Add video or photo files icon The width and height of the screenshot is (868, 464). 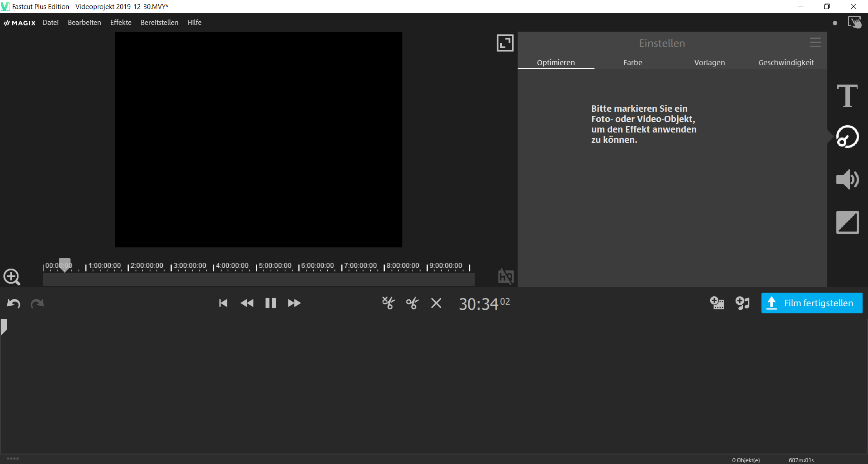point(717,303)
